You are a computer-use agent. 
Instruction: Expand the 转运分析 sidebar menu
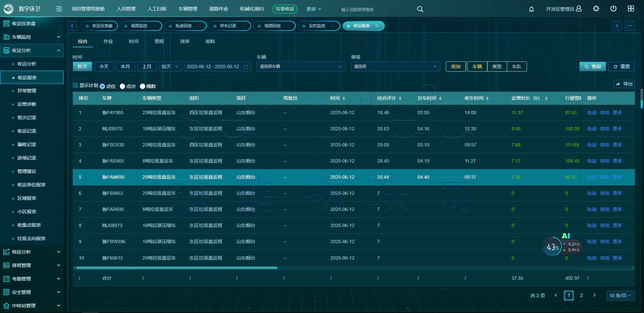click(32, 252)
